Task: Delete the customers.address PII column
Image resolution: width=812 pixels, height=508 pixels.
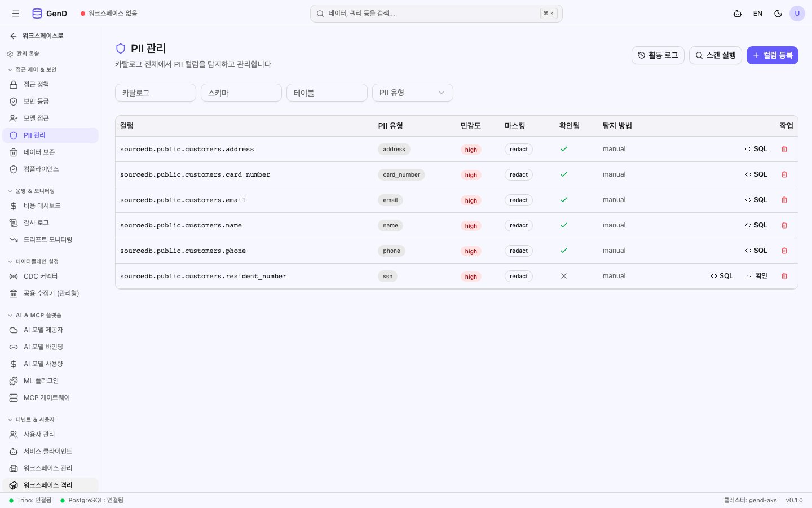Action: tap(784, 149)
